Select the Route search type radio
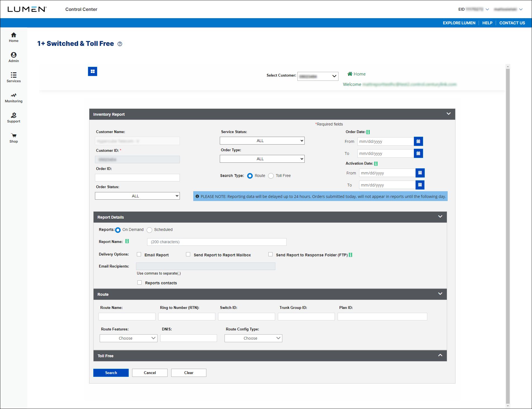This screenshot has height=409, width=532. click(250, 176)
